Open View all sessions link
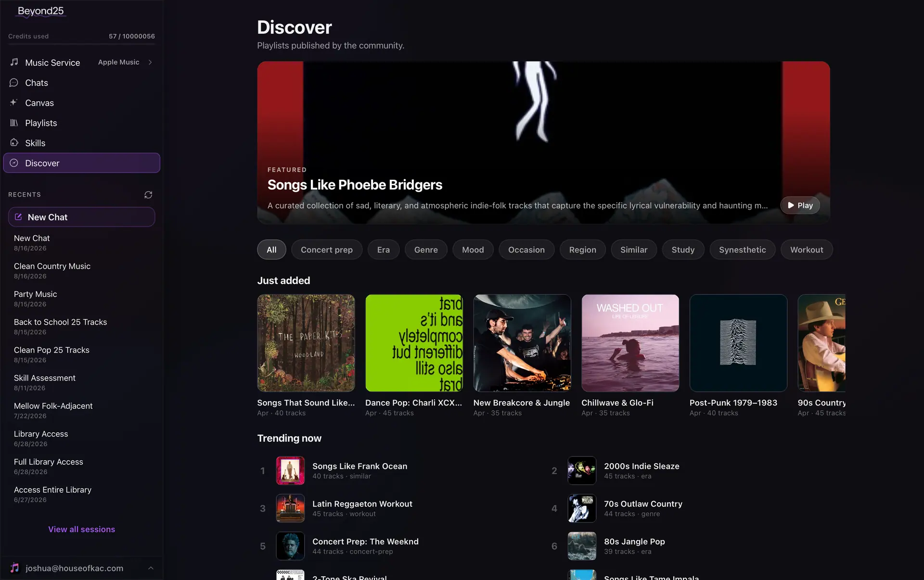This screenshot has height=580, width=924. 81,529
